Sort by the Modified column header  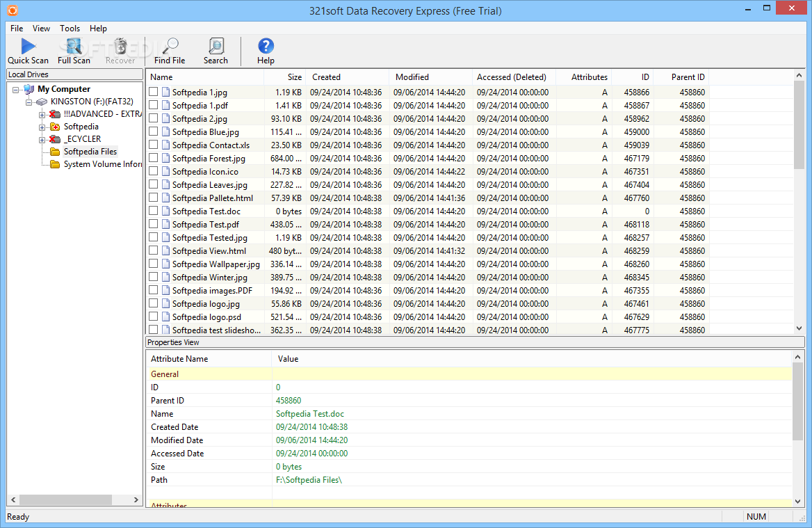[x=431, y=77]
